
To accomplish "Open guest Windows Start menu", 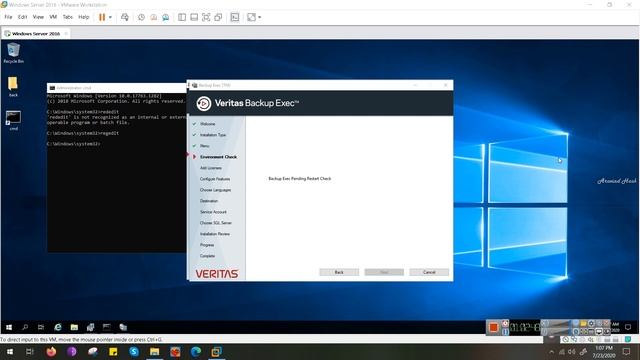I will 9,327.
